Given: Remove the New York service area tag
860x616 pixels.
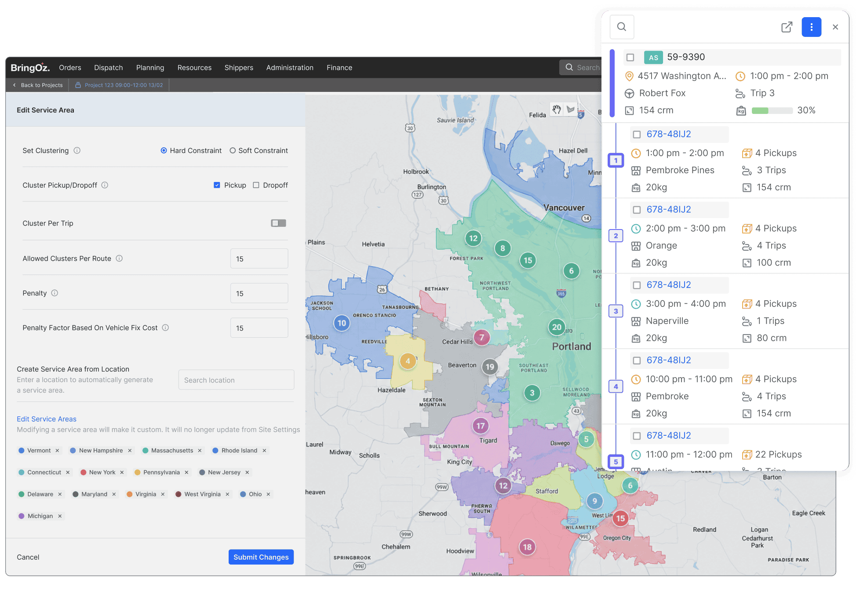Looking at the screenshot, I should [122, 472].
